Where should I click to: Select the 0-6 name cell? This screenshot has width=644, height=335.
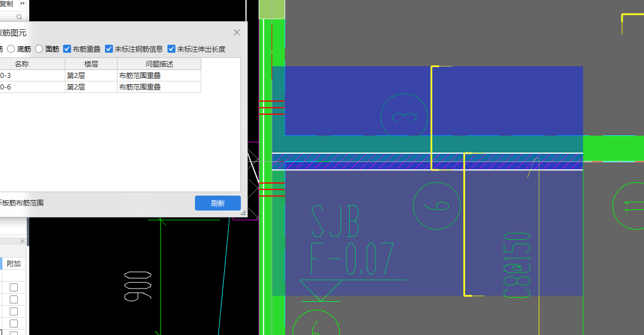tap(32, 87)
